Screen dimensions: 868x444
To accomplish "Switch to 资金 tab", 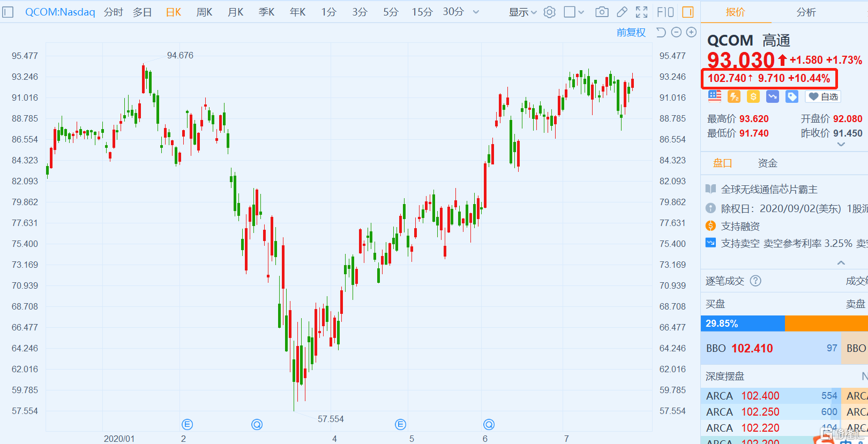I will coord(768,163).
